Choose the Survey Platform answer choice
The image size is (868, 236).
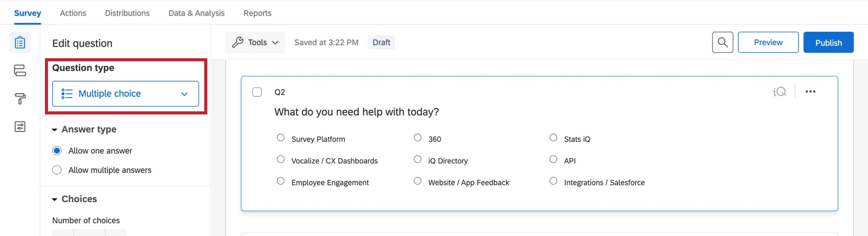pos(281,138)
